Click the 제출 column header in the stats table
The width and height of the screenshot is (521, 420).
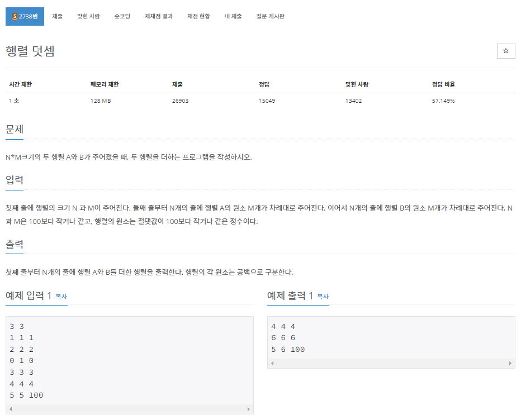point(177,84)
